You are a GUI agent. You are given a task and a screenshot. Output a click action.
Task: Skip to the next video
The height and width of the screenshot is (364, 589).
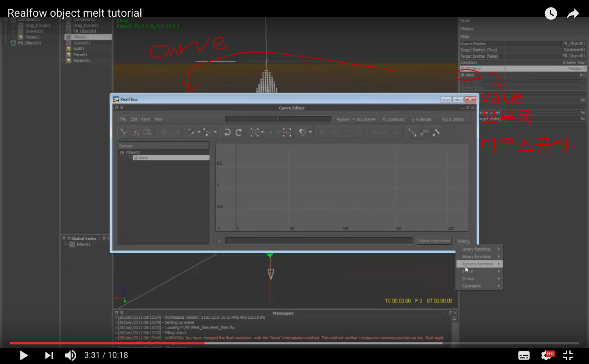pyautogui.click(x=49, y=355)
